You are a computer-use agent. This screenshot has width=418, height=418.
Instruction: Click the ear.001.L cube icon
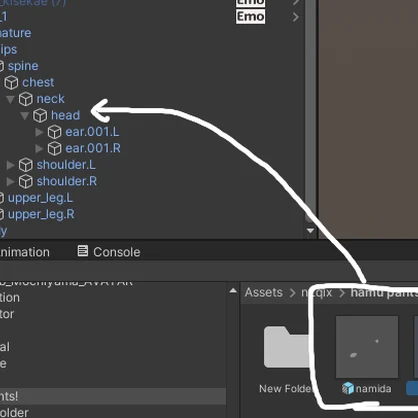[x=55, y=132]
